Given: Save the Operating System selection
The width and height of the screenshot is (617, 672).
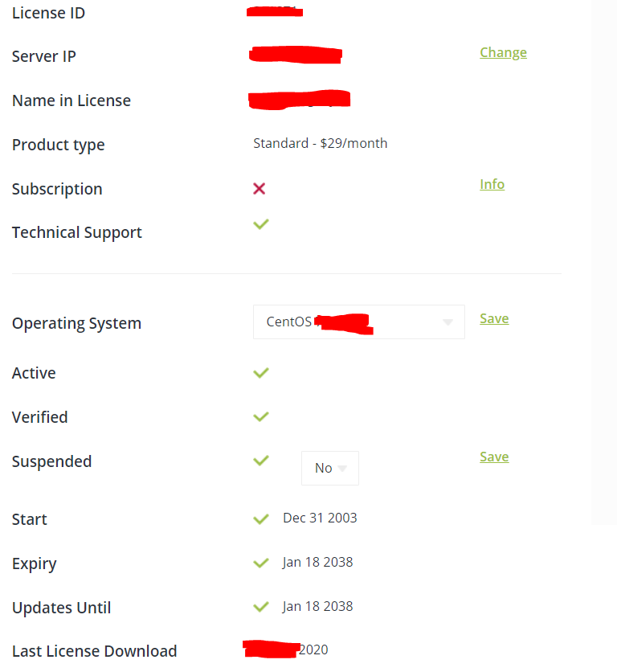Looking at the screenshot, I should [x=494, y=319].
